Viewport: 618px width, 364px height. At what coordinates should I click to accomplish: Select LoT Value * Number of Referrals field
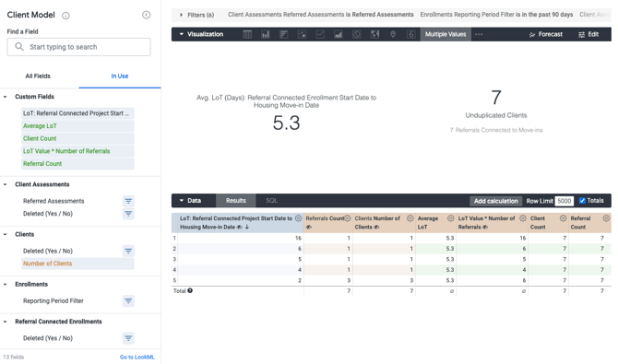77,151
